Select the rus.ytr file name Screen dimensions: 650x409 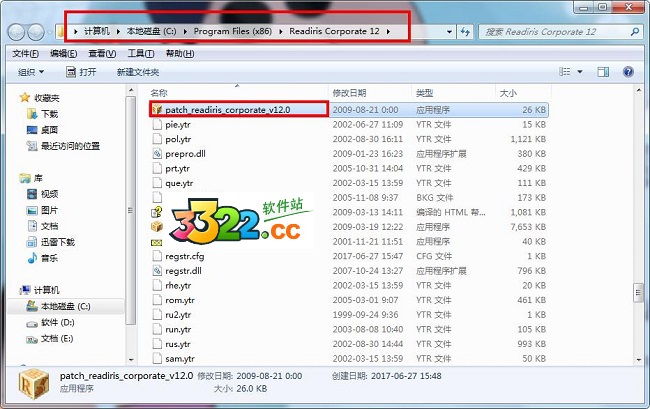click(177, 344)
